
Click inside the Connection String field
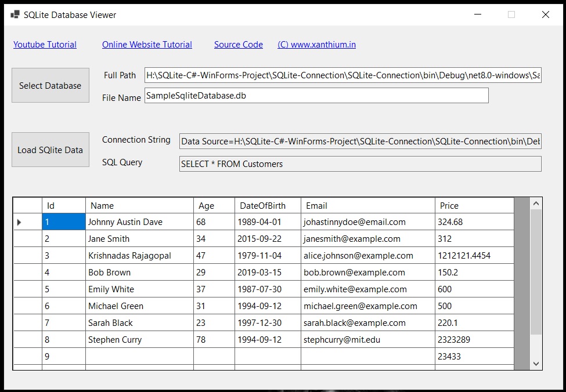(360, 141)
